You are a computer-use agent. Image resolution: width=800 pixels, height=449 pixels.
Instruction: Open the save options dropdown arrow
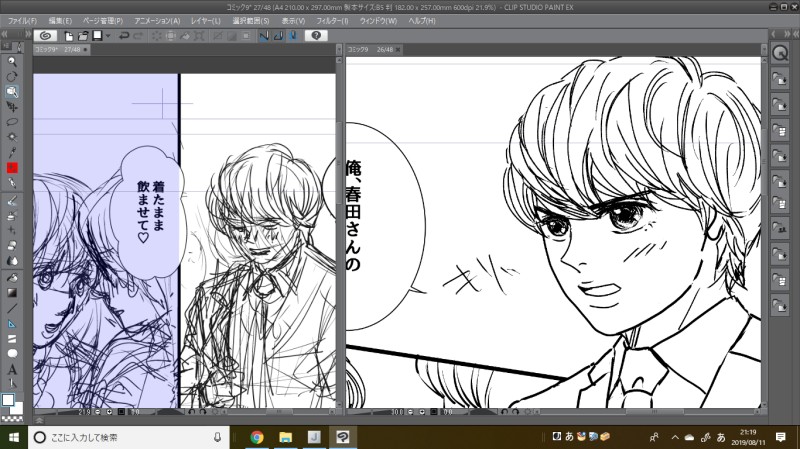pos(108,36)
